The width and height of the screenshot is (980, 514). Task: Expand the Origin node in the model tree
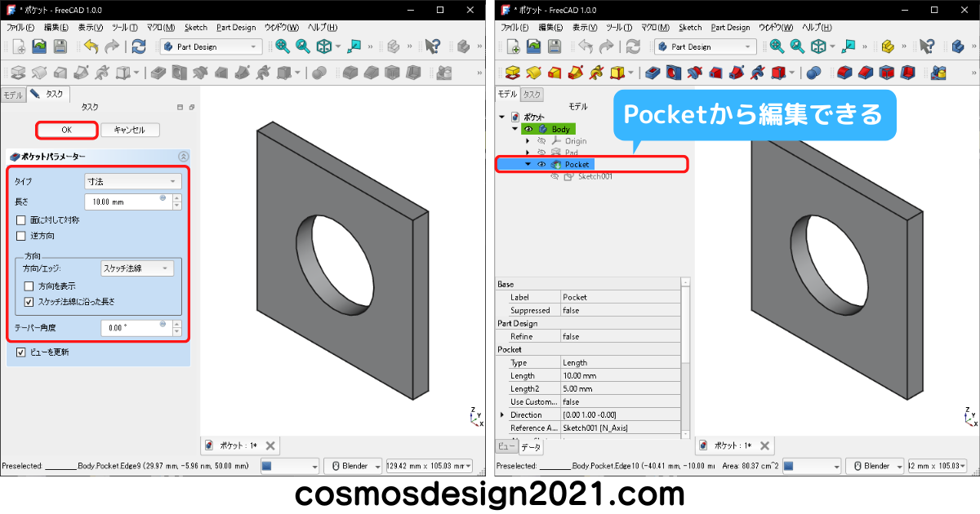coord(528,141)
